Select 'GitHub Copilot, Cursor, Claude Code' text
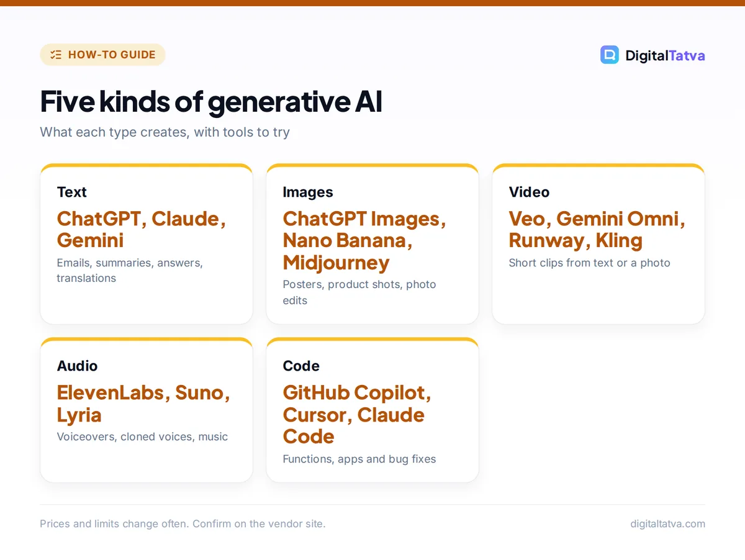 coord(357,414)
